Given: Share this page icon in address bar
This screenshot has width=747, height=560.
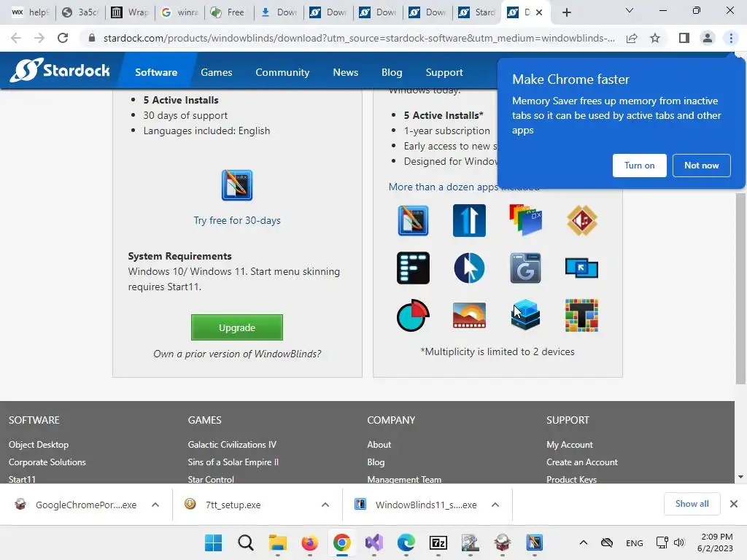Looking at the screenshot, I should (632, 38).
